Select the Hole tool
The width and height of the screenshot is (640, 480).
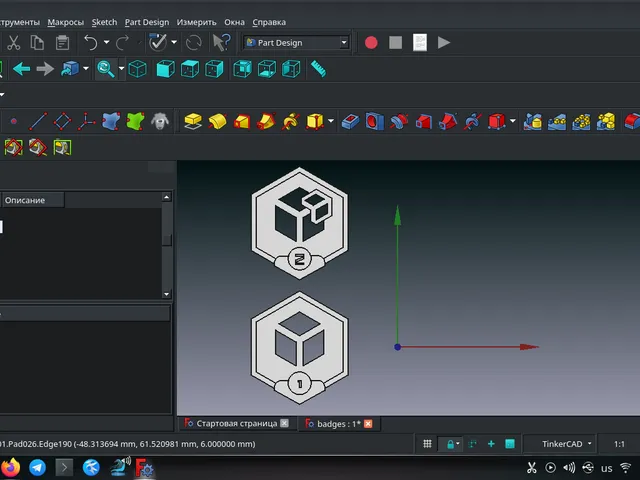375,121
